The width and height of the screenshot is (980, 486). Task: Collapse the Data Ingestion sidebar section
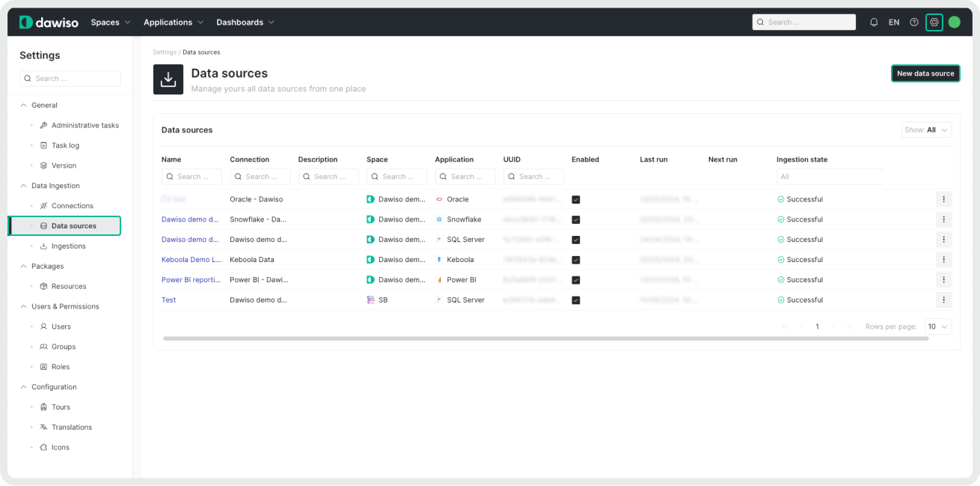[x=24, y=186]
